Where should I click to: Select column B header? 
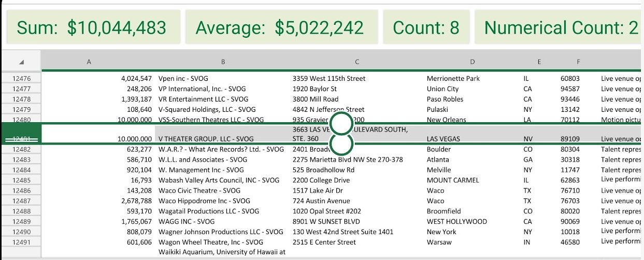(x=223, y=62)
